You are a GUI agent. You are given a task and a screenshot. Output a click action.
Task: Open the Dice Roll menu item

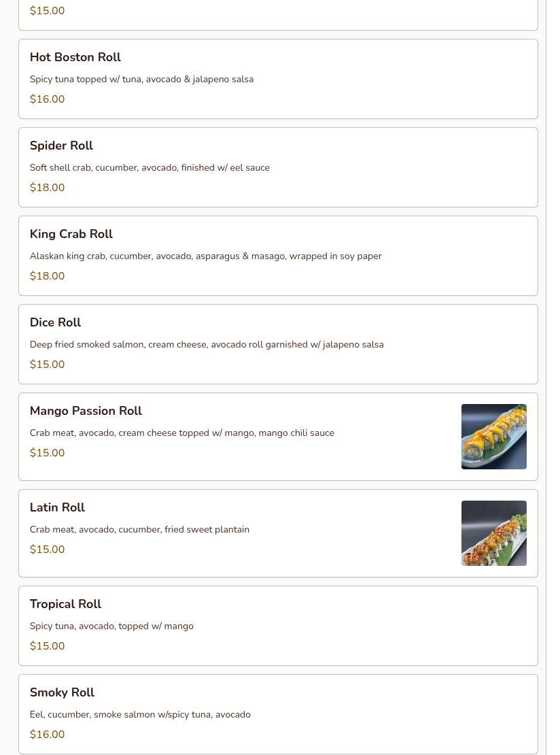[x=278, y=344]
